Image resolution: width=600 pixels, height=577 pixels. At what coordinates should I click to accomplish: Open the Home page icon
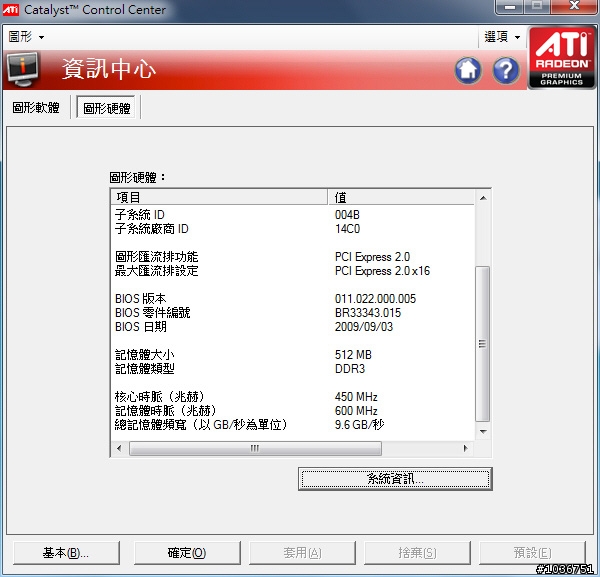click(x=468, y=70)
